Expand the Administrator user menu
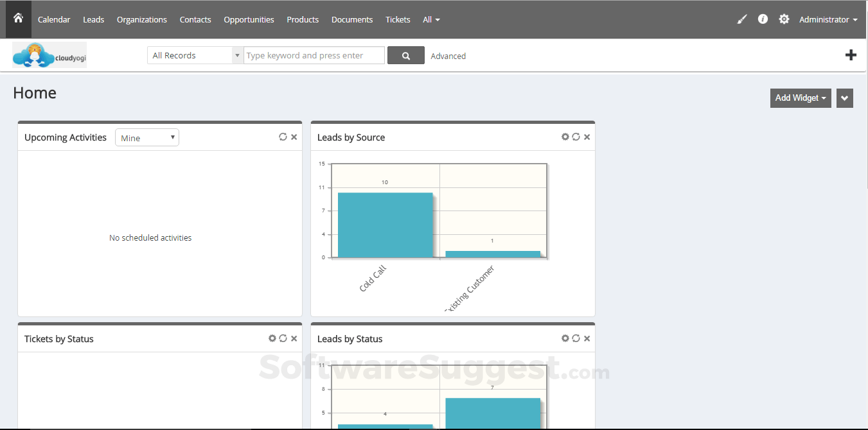 point(828,19)
